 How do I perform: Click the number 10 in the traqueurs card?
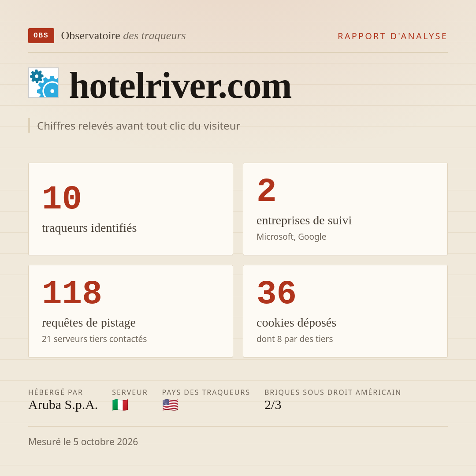[x=62, y=198]
